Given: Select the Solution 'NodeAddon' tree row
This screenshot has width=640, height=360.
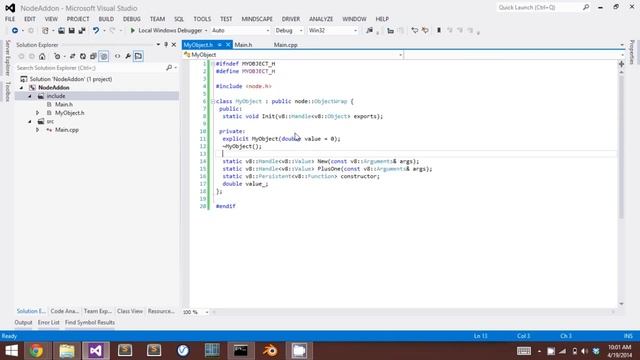Looking at the screenshot, I should tap(71, 79).
